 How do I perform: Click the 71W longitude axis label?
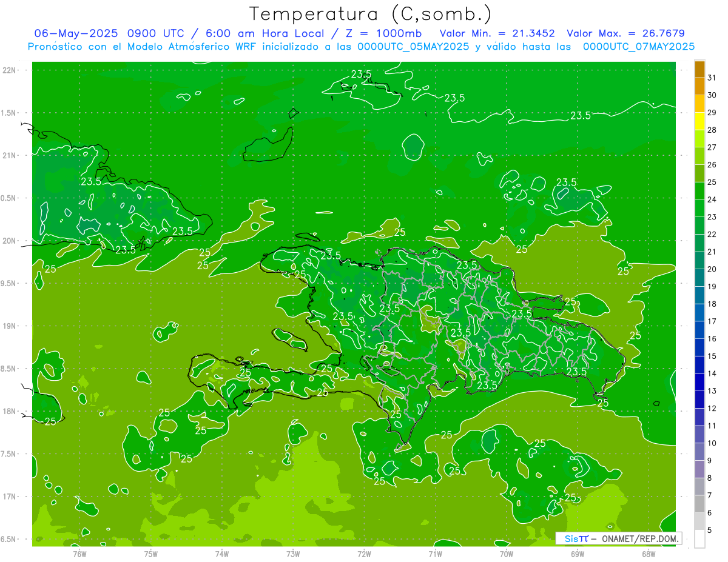tap(435, 554)
